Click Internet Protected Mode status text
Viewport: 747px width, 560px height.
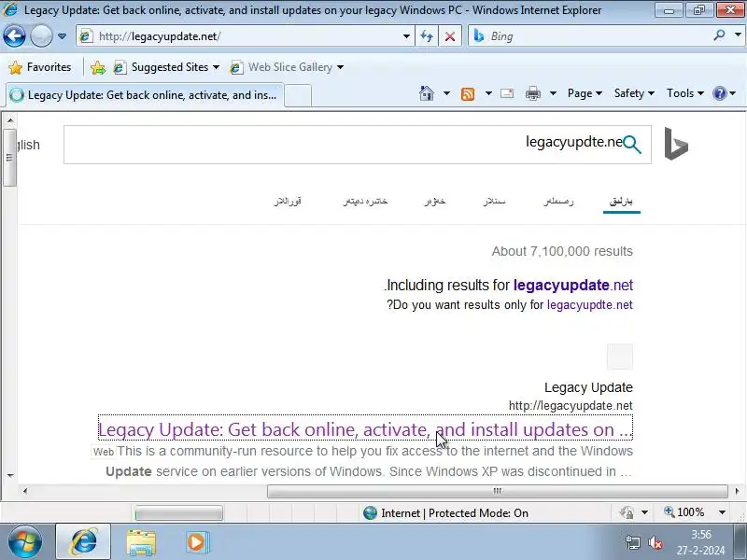coord(455,512)
